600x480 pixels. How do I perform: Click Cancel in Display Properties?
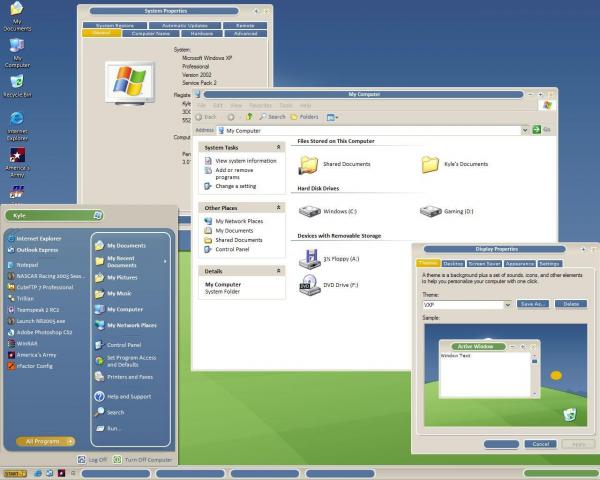click(541, 444)
